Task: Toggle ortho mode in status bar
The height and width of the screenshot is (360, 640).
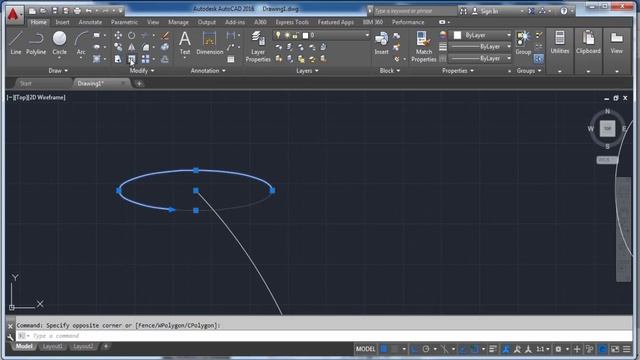Action: pyautogui.click(x=415, y=349)
